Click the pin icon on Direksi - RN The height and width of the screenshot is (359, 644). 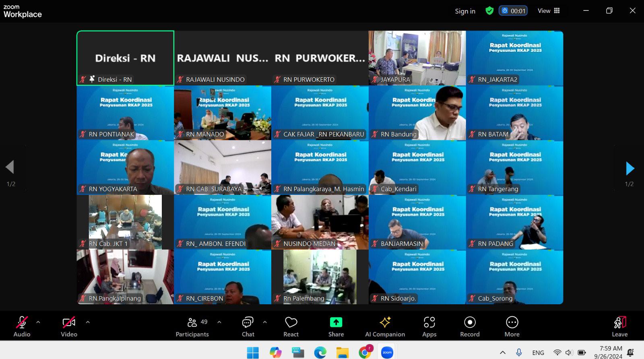92,79
